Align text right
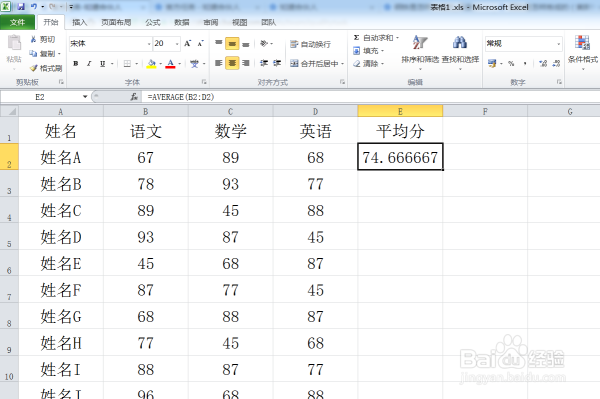Viewport: 600px width, 399px height. (x=246, y=63)
